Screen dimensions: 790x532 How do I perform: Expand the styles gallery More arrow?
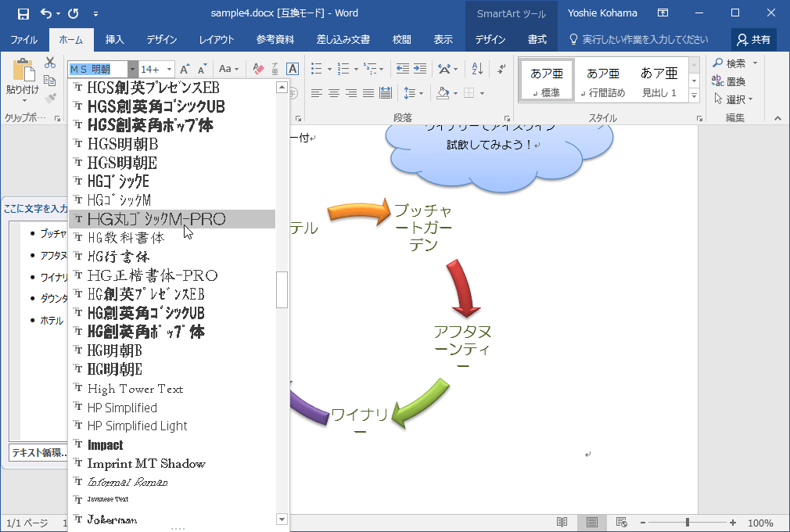[695, 95]
